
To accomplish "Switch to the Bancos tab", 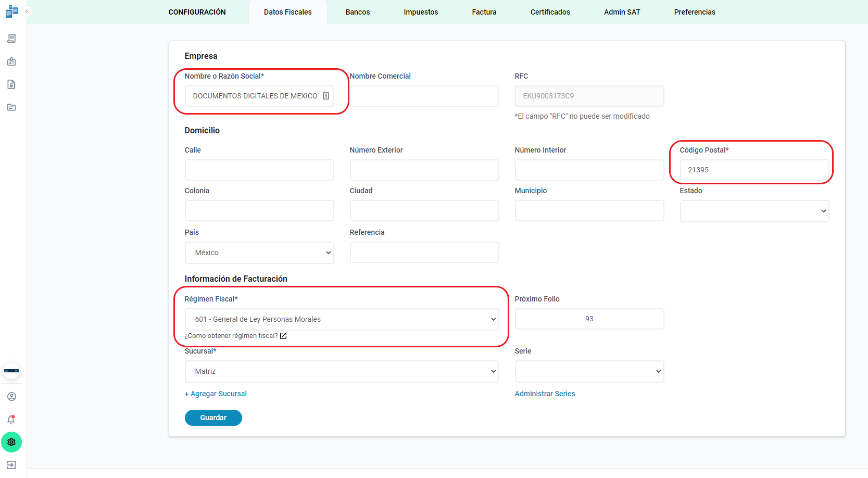I will pyautogui.click(x=358, y=12).
